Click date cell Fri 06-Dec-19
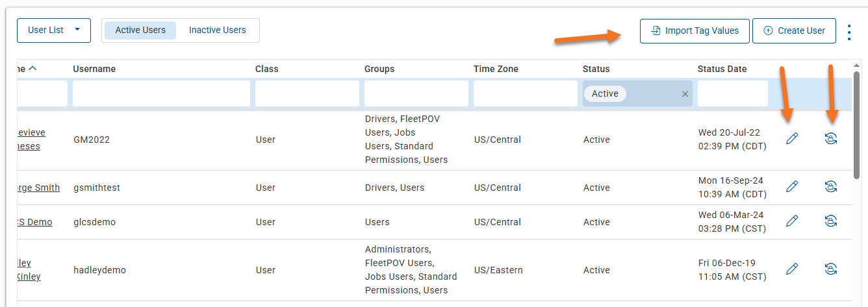 tap(732, 270)
